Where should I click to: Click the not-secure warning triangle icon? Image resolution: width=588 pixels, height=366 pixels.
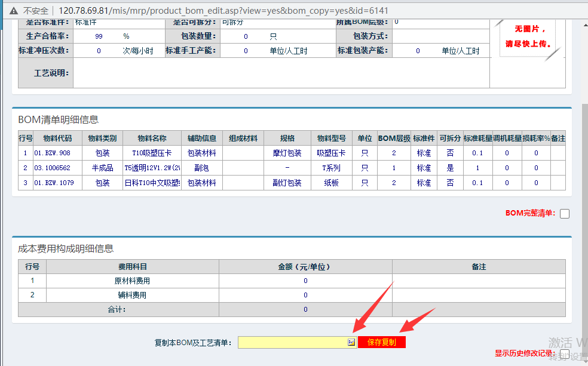click(13, 11)
